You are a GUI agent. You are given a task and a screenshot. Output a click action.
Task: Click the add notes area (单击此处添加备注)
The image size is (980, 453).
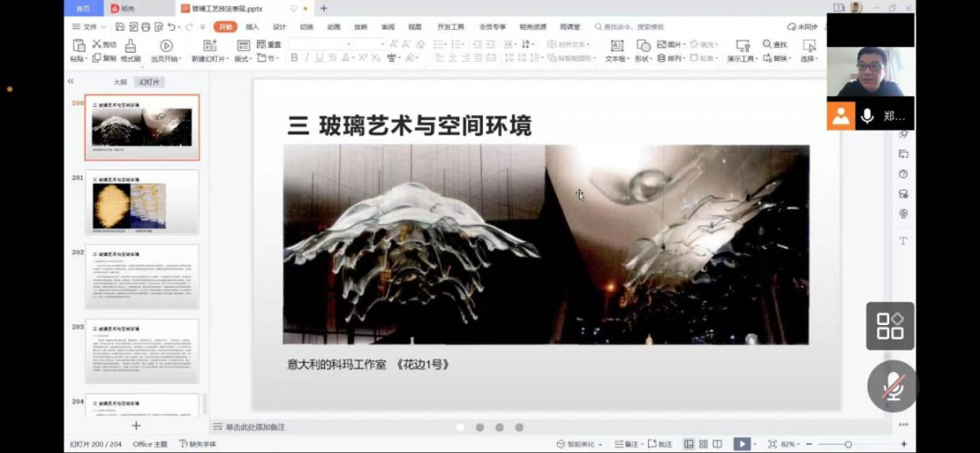point(255,427)
